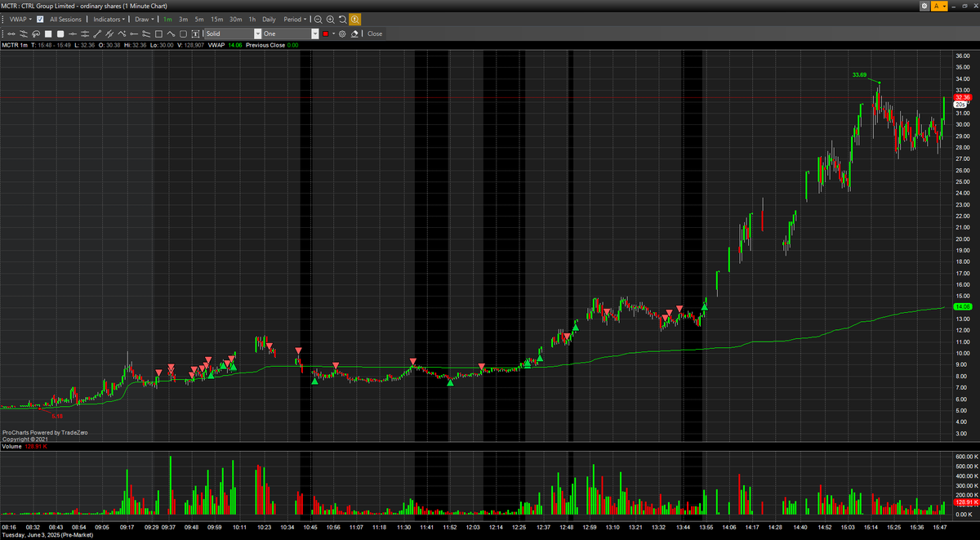Expand the arrow beside the red color swatch

[x=333, y=33]
